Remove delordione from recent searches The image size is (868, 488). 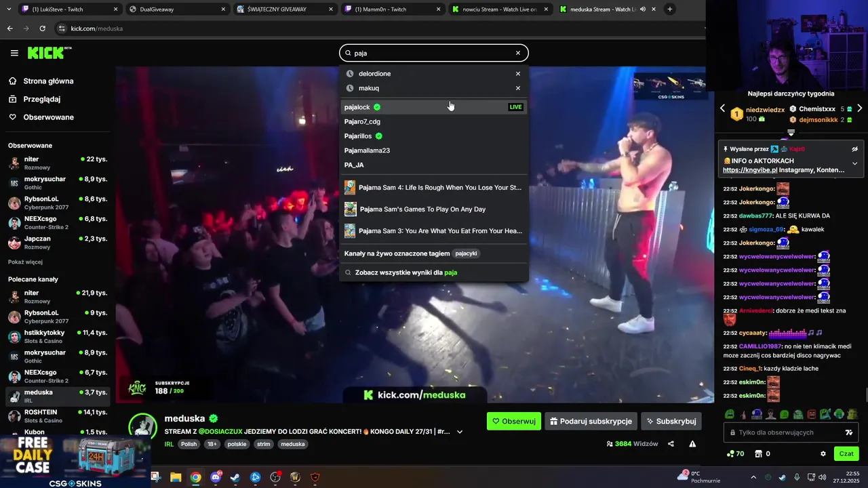click(x=518, y=73)
